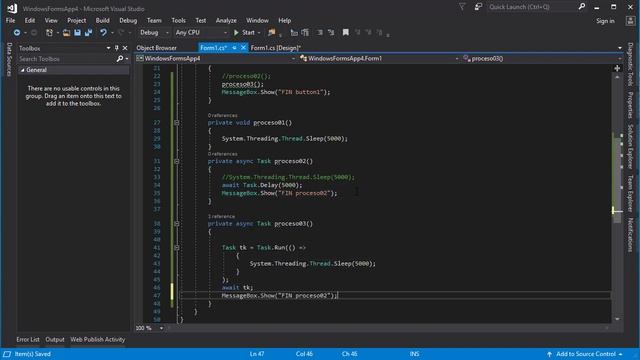The height and width of the screenshot is (360, 640).
Task: Open the Web Publish Activity tab
Action: pos(98,340)
